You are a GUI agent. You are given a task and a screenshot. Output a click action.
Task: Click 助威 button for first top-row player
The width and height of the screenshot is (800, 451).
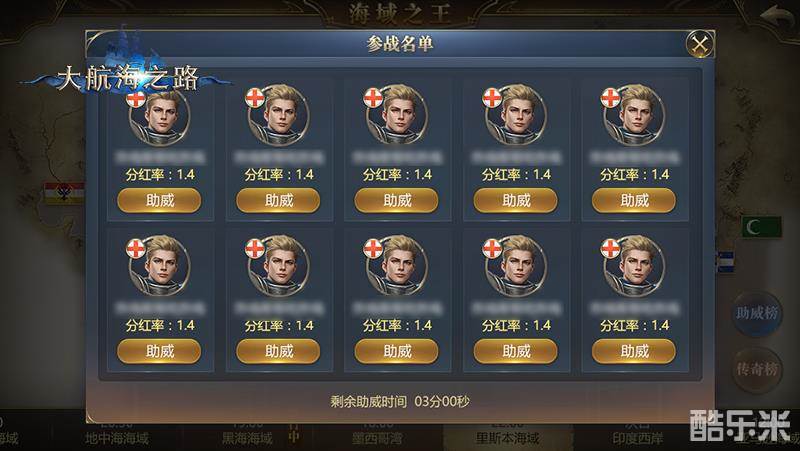coord(159,201)
